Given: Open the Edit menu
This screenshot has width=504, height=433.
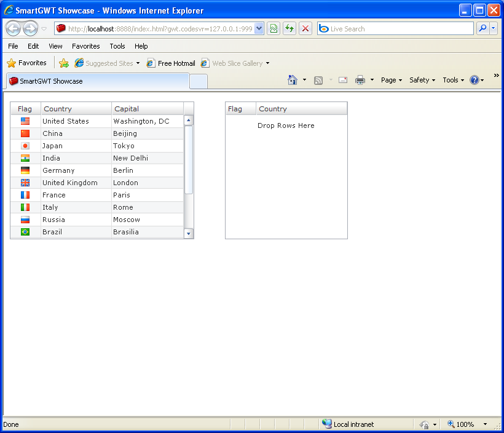Looking at the screenshot, I should click(33, 46).
